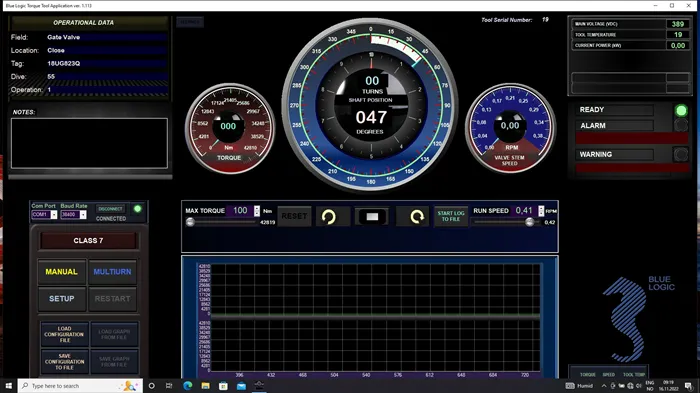Click the ENG NO language indicator

coord(650,386)
